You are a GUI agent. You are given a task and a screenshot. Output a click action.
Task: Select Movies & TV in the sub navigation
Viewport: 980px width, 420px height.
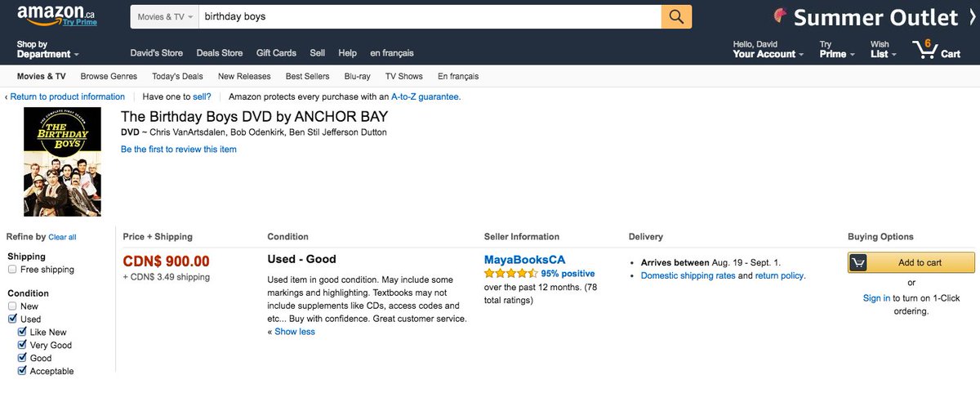click(42, 76)
